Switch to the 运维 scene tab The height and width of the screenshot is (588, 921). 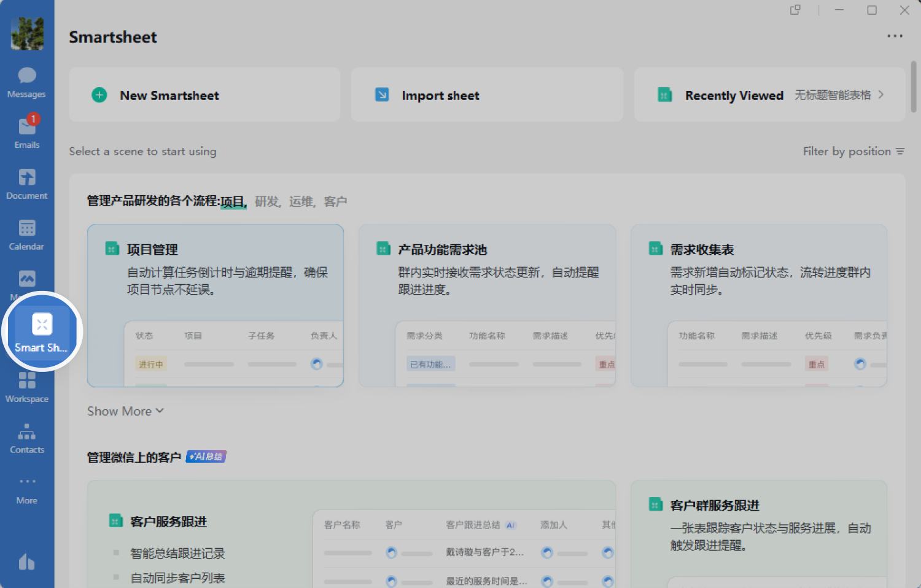[x=301, y=201]
